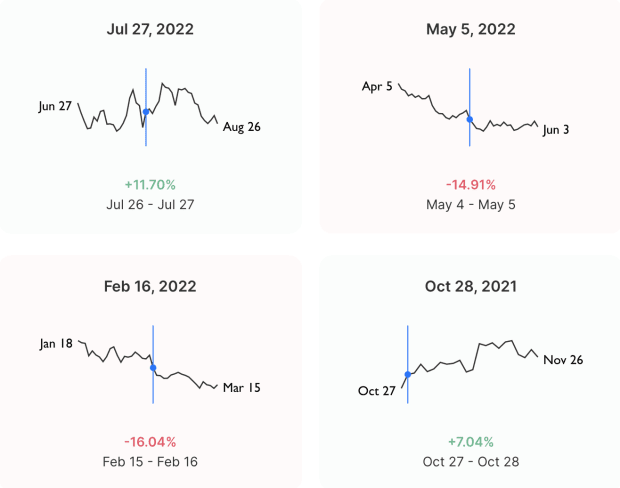Choose the Feb 15 - Feb 16 date range
Image resolution: width=620 pixels, height=488 pixels.
[x=150, y=461]
